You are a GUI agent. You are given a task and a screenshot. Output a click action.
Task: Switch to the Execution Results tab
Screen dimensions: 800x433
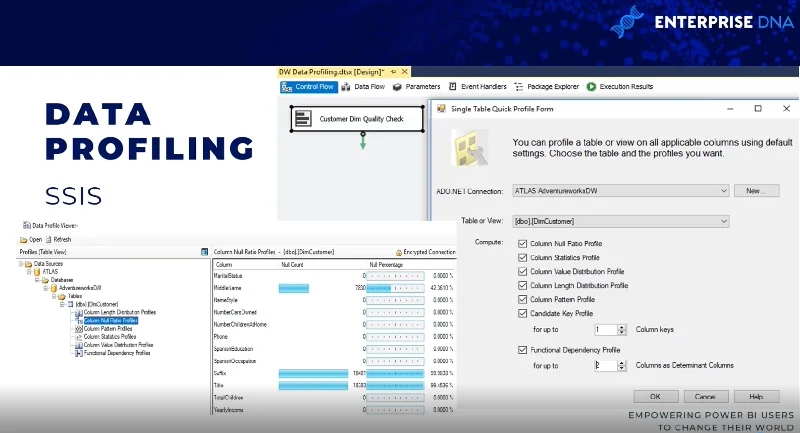(620, 87)
